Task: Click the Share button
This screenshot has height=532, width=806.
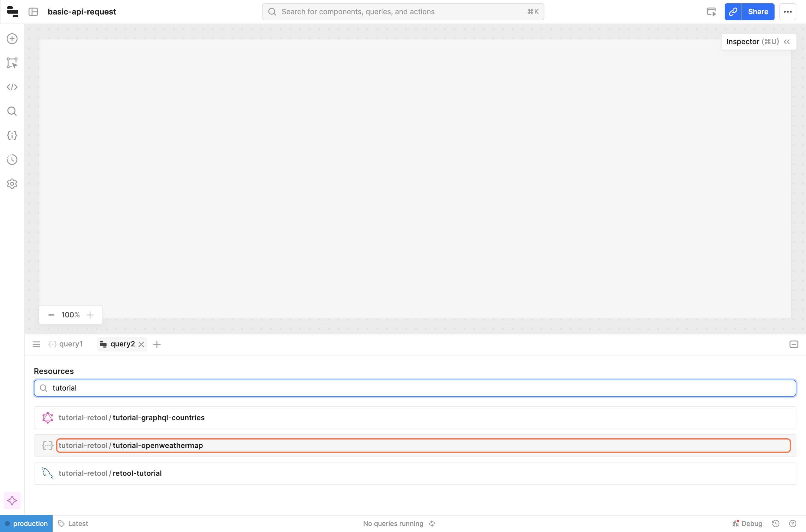Action: pyautogui.click(x=758, y=12)
